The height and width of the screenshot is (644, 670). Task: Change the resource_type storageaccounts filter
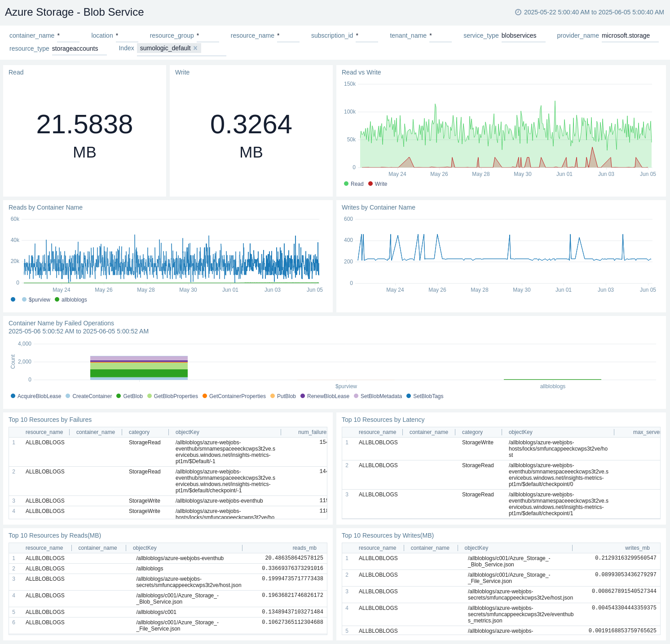[79, 48]
